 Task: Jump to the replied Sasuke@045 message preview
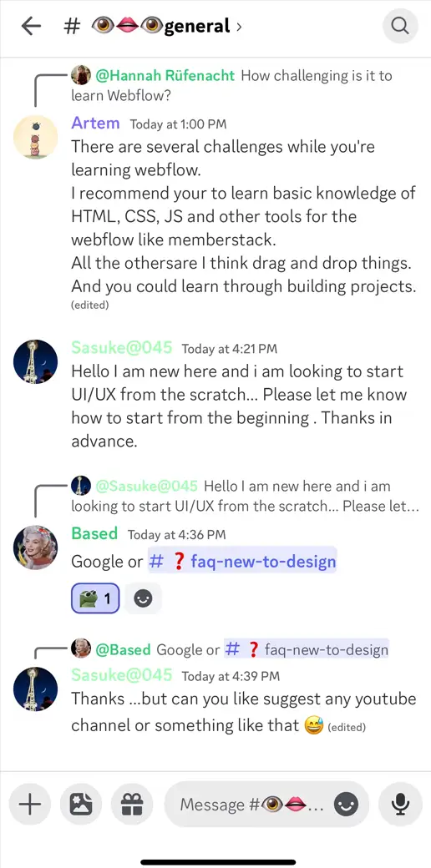tap(245, 496)
